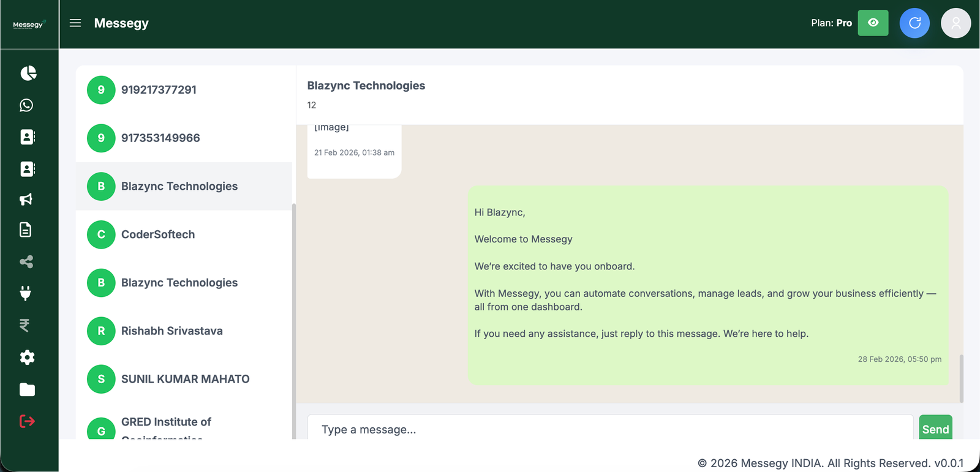Open CoderSoftech conversation
Screen dimensions: 980x472
click(184, 234)
